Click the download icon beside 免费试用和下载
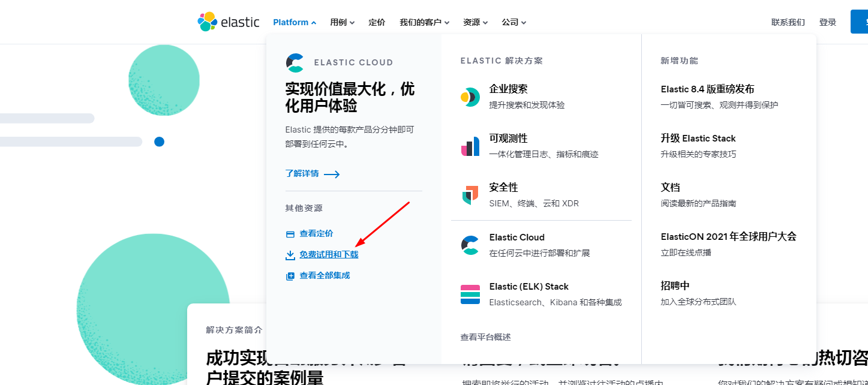 point(290,255)
